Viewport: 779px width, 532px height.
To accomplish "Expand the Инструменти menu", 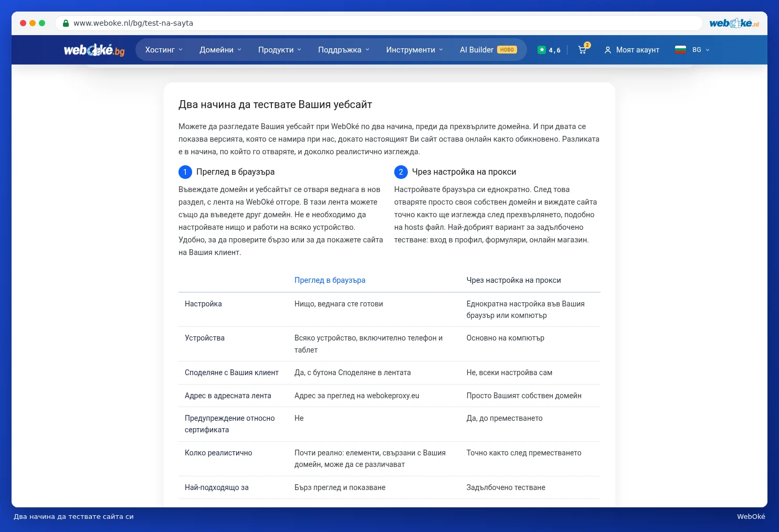I will tap(415, 50).
